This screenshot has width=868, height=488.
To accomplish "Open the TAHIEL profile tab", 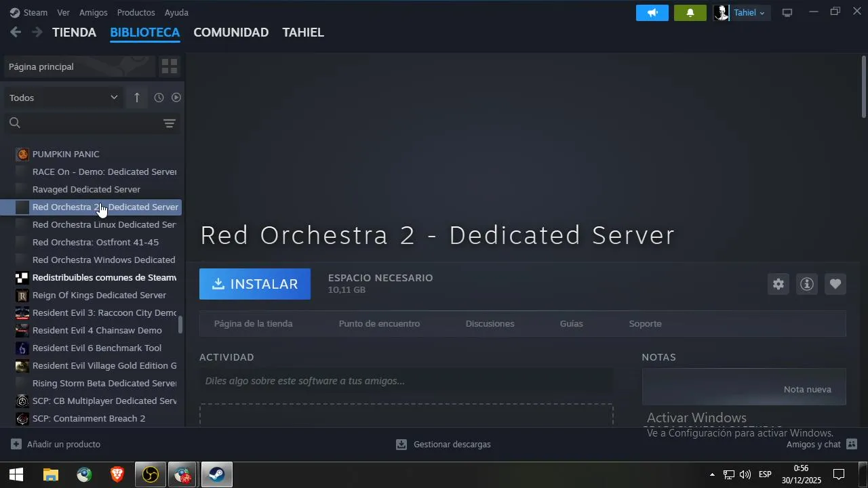I will (303, 33).
